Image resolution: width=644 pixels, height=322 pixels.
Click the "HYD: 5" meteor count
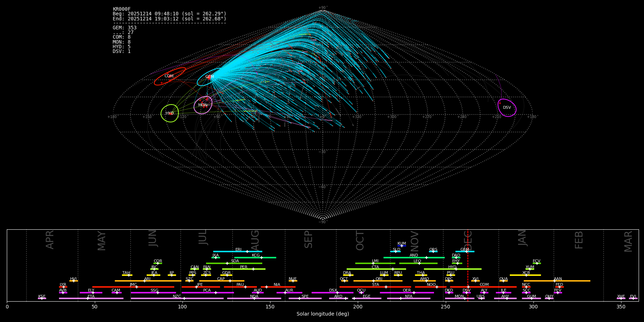[122, 47]
